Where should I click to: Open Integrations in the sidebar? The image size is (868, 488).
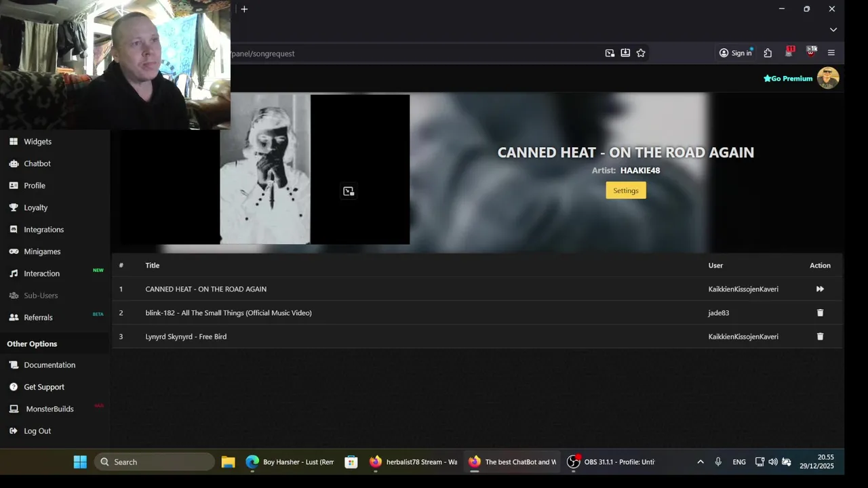pyautogui.click(x=44, y=230)
